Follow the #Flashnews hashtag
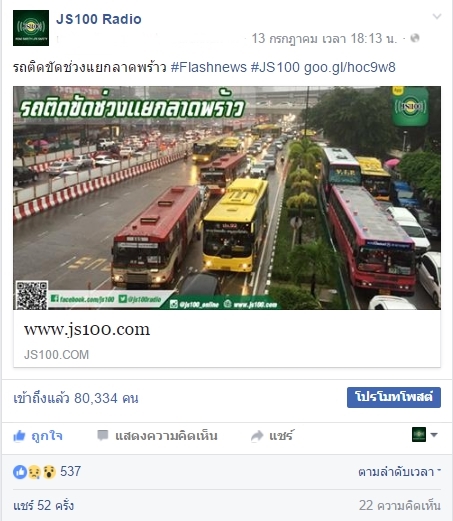The width and height of the screenshot is (453, 521). point(209,67)
